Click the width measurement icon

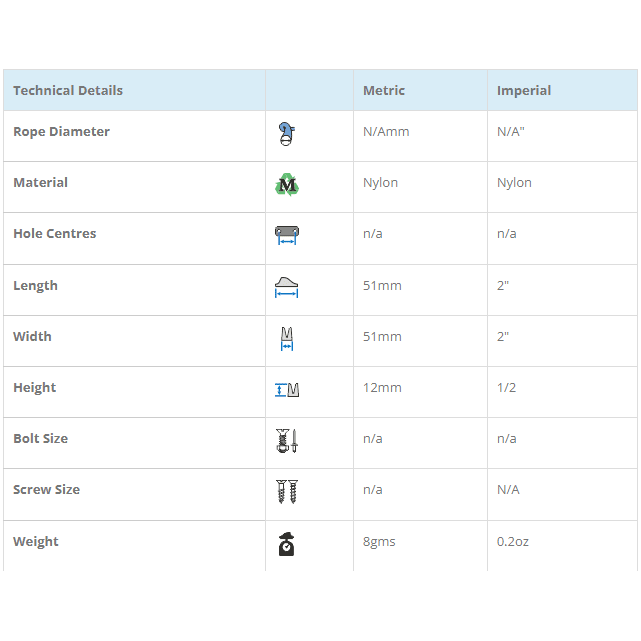click(287, 338)
